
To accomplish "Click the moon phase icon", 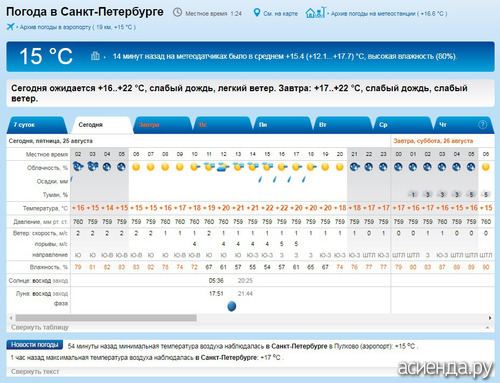I will tap(232, 306).
